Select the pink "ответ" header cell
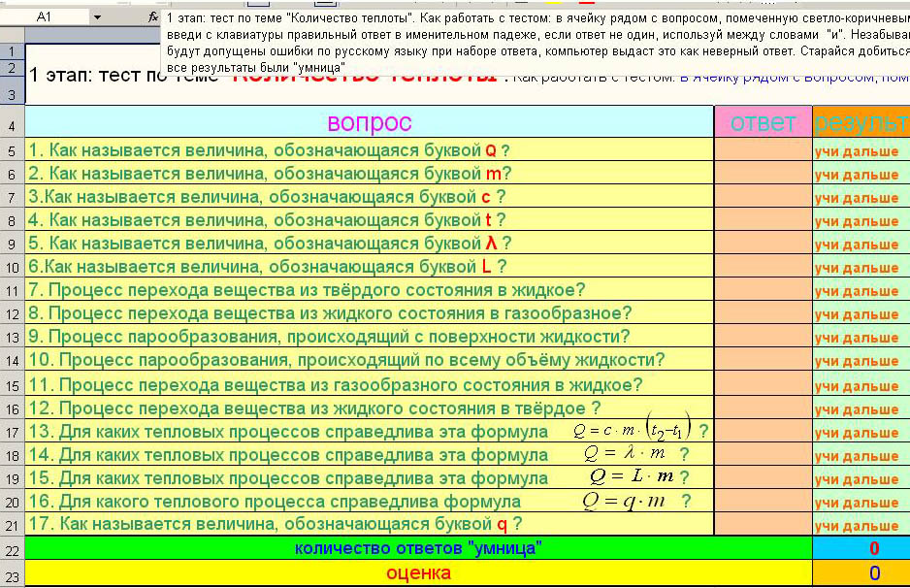The width and height of the screenshot is (910, 588). pyautogui.click(x=763, y=123)
